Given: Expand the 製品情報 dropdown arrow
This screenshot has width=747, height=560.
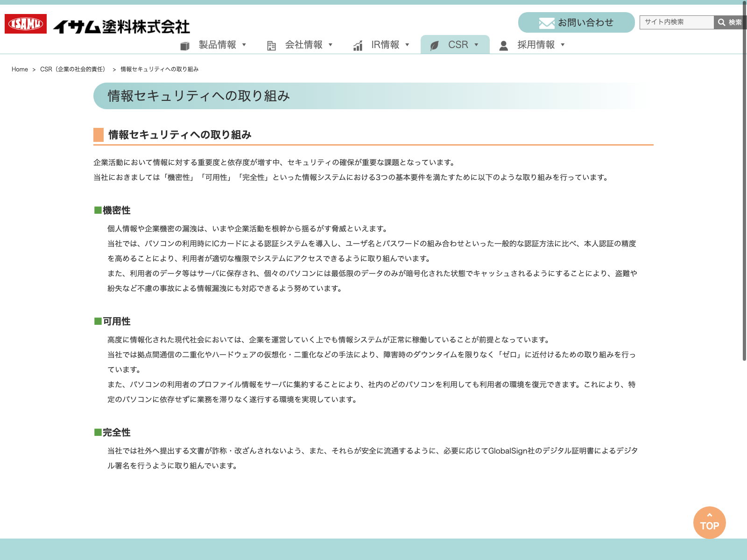Looking at the screenshot, I should [x=244, y=45].
